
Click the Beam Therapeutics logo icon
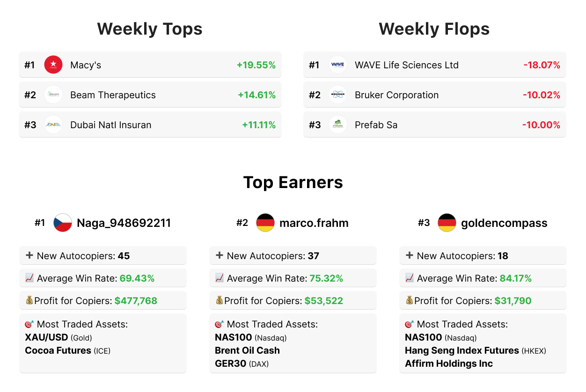pos(53,94)
